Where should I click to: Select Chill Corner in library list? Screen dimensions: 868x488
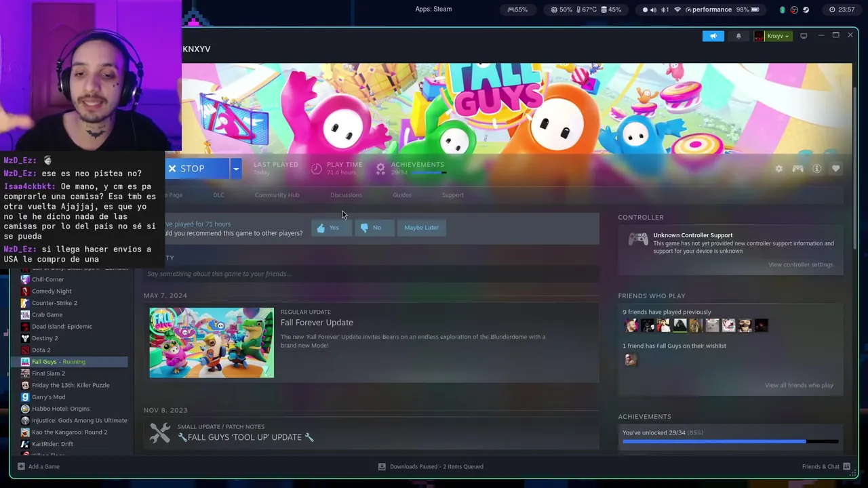47,279
